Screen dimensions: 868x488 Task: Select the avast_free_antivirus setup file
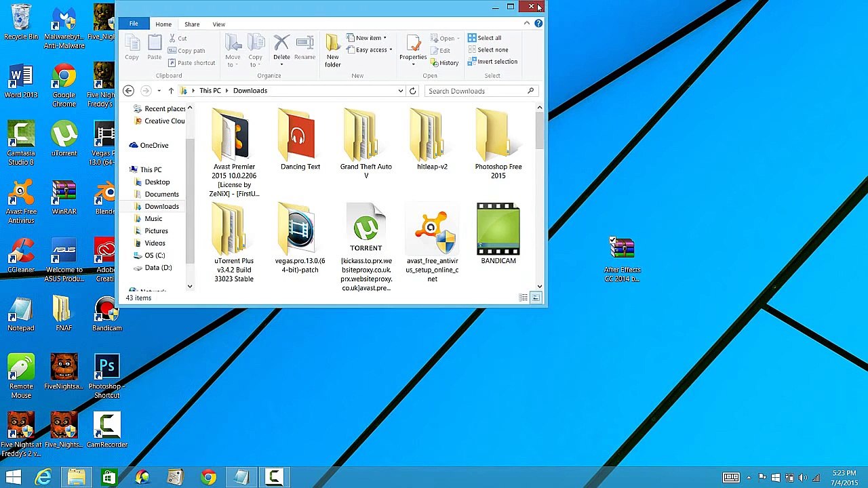pyautogui.click(x=432, y=243)
